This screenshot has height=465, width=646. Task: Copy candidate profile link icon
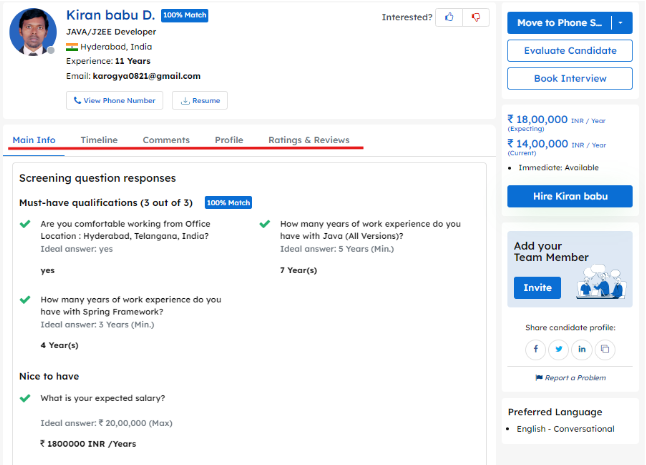pyautogui.click(x=604, y=349)
